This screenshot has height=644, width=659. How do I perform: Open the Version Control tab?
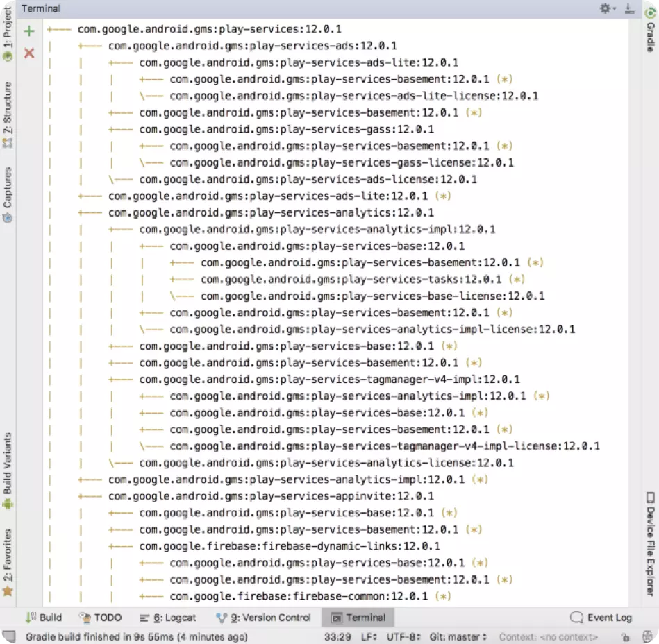pos(263,618)
